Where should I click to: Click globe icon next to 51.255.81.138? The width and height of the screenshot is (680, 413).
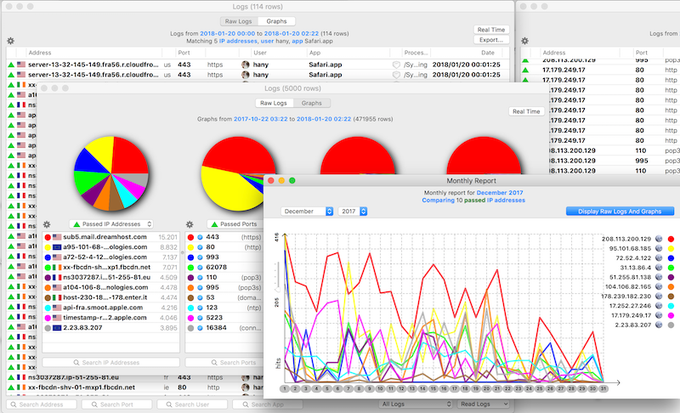[659, 277]
